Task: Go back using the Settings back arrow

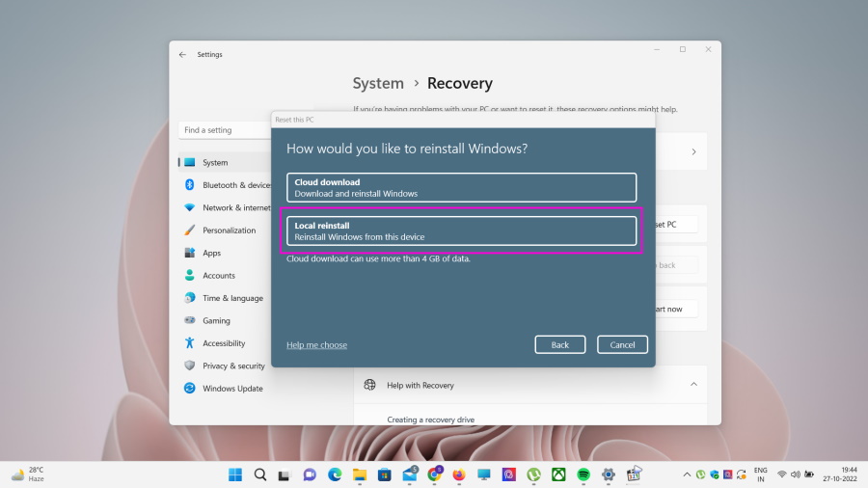Action: pyautogui.click(x=182, y=55)
